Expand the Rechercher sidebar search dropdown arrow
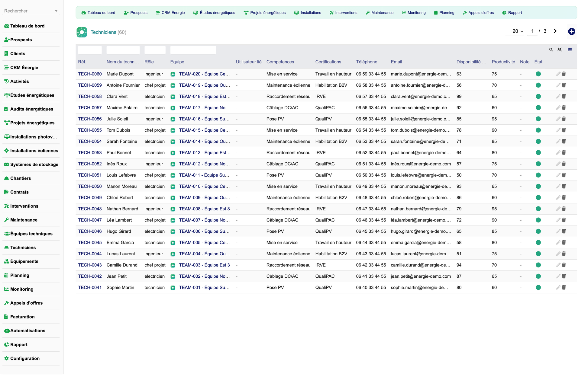The width and height of the screenshot is (588, 380). point(56,11)
